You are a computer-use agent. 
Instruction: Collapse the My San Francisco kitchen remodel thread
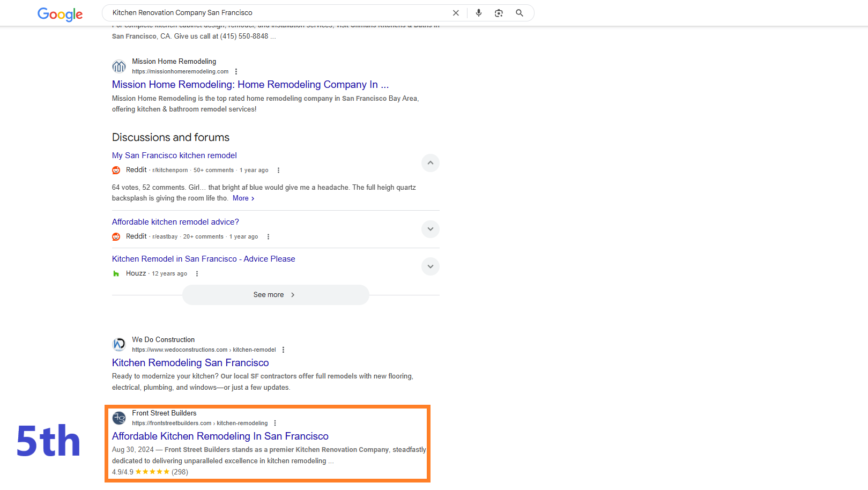(x=431, y=163)
